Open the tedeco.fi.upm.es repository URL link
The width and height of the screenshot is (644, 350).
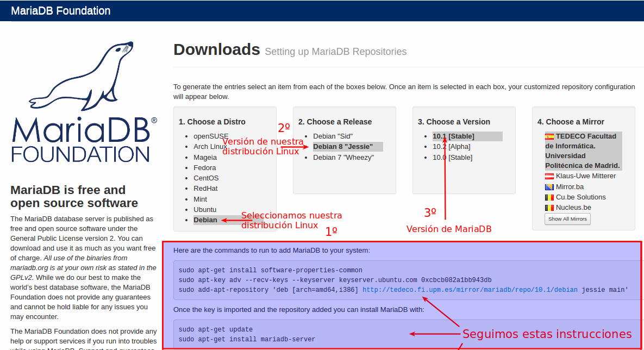pos(470,290)
